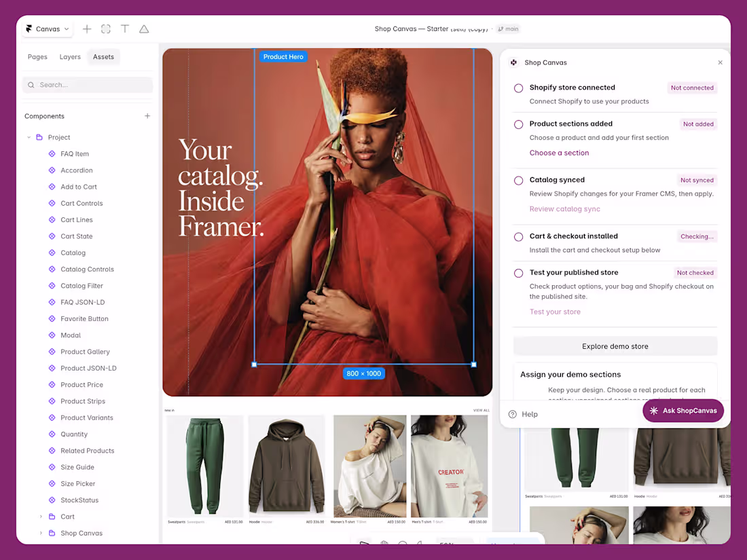Focus the Search input field

(87, 85)
